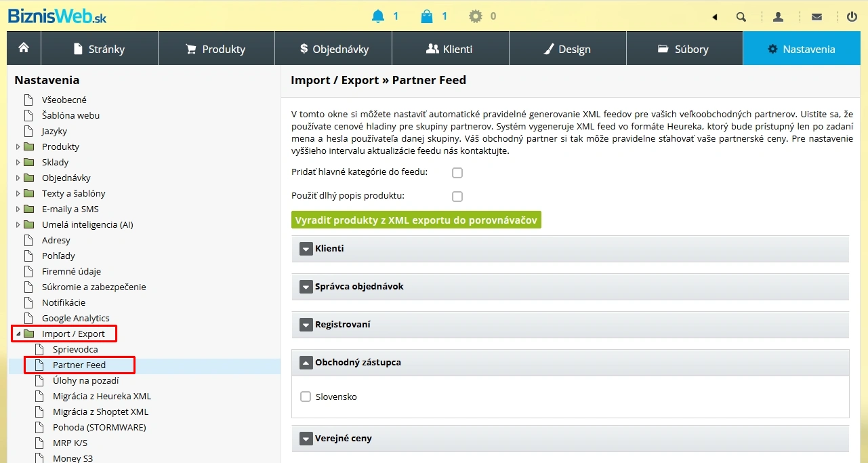Switch to the Produkty tab
Viewport: 868px width, 463px height.
coord(216,48)
